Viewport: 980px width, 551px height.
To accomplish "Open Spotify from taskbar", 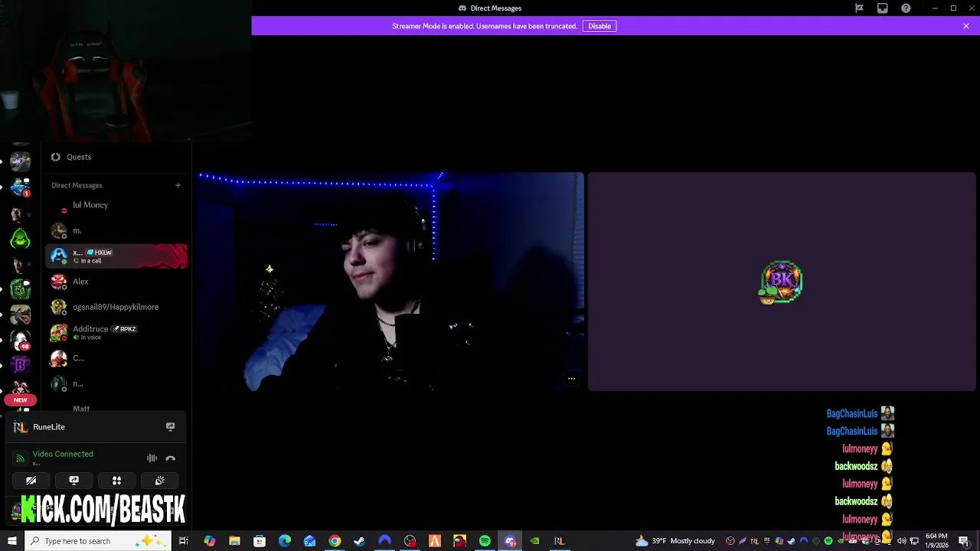I will tap(485, 541).
